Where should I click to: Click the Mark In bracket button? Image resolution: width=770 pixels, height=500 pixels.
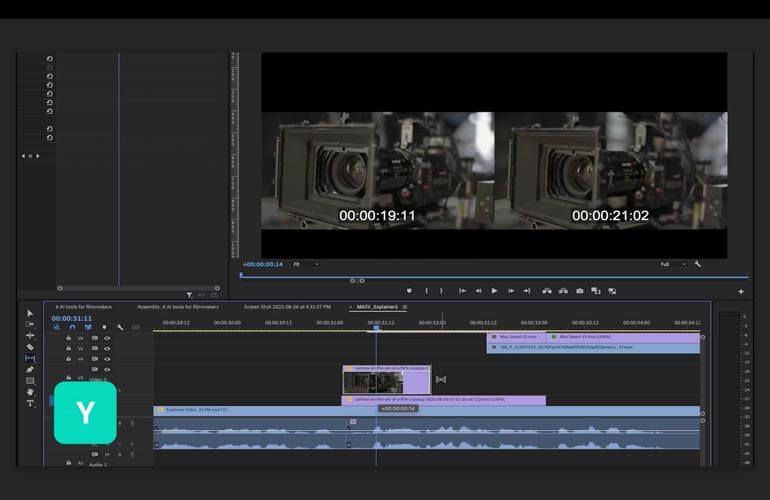(426, 291)
